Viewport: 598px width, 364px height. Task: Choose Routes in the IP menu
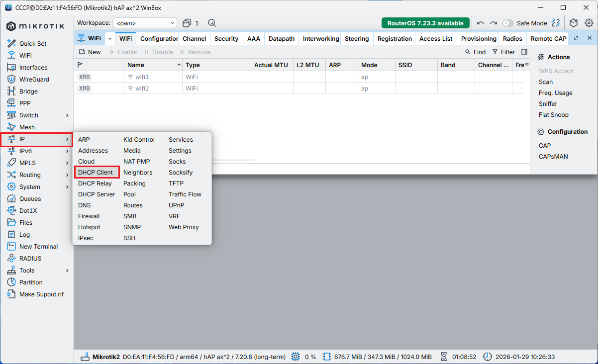coord(133,205)
